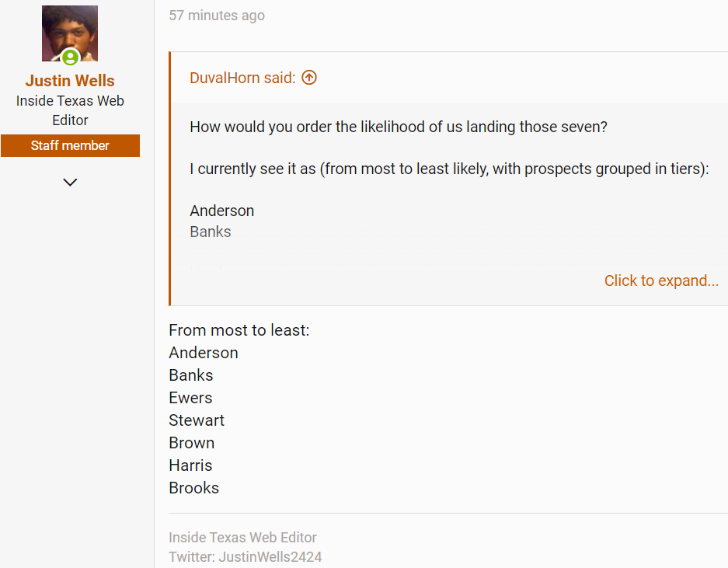
Task: Click Justin Wells' avatar picture
Action: [x=70, y=31]
